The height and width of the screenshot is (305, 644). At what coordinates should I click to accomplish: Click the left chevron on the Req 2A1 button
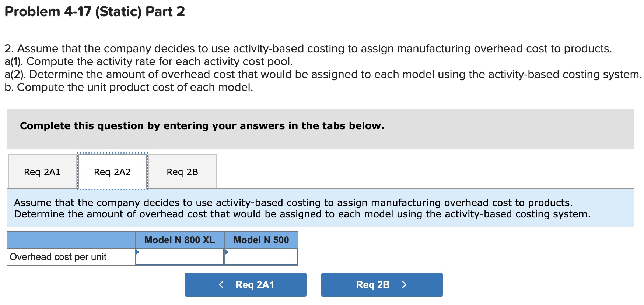tap(221, 284)
